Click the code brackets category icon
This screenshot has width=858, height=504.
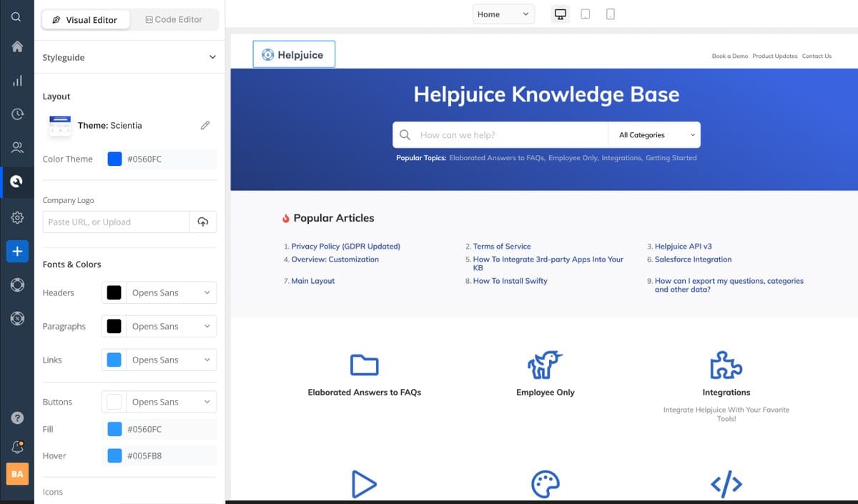point(726,485)
